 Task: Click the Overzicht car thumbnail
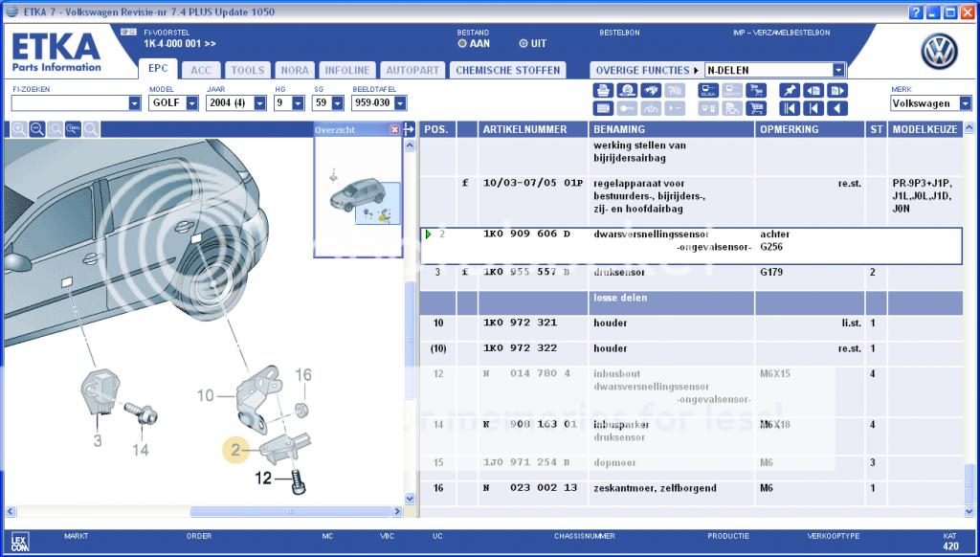pyautogui.click(x=357, y=196)
